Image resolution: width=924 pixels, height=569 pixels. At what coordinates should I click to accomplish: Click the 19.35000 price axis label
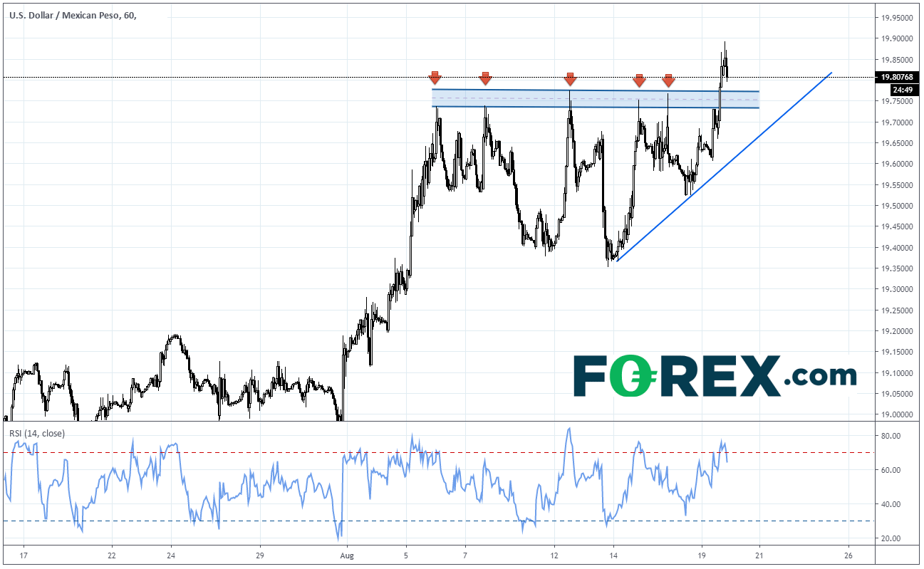[897, 269]
